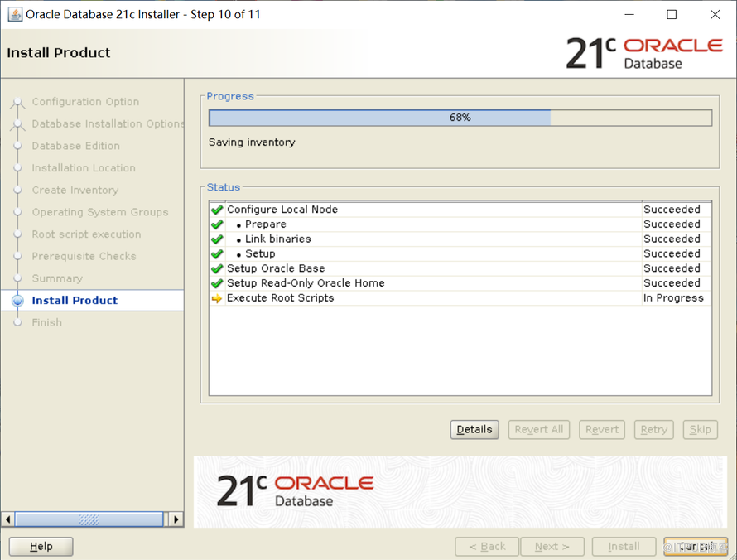Screen dimensions: 737x560
Task: Select Prerequisite Checks step in sidebar
Action: 84,256
